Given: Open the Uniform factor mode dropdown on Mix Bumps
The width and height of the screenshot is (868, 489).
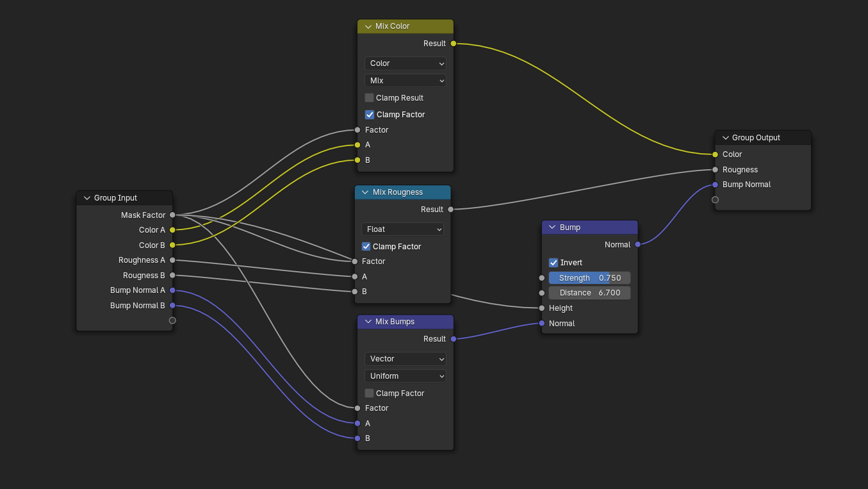Looking at the screenshot, I should 405,376.
